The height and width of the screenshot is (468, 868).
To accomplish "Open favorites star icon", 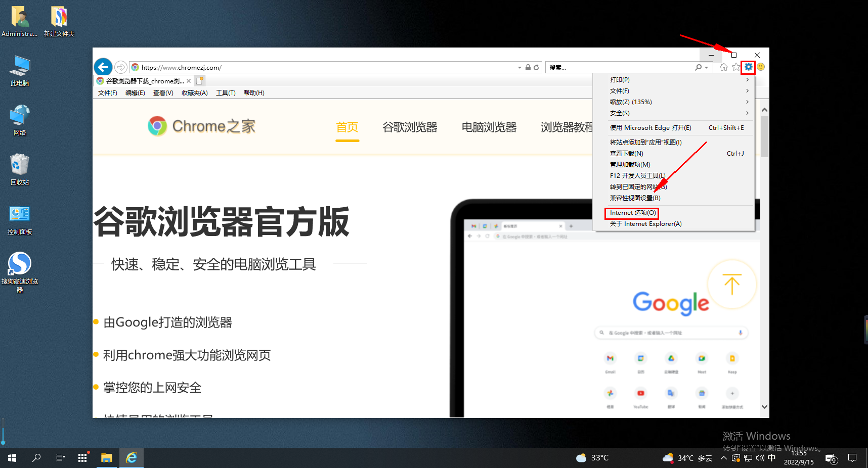I will (x=736, y=67).
